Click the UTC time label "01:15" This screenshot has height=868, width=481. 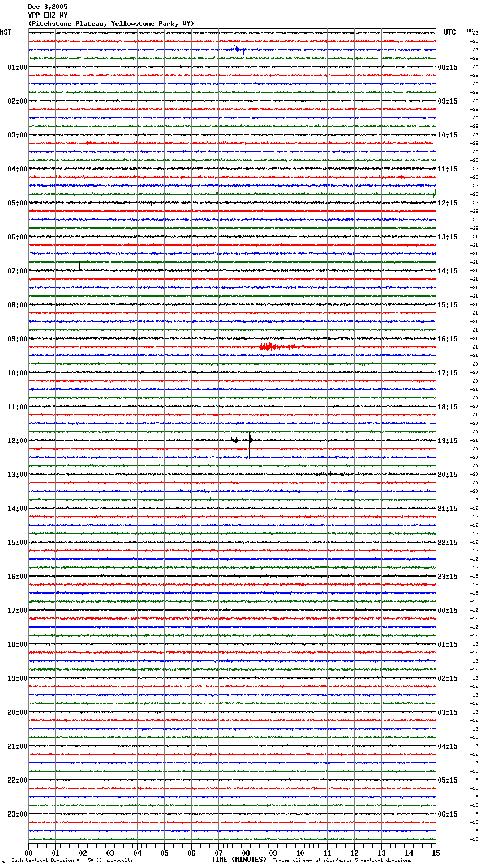448,644
